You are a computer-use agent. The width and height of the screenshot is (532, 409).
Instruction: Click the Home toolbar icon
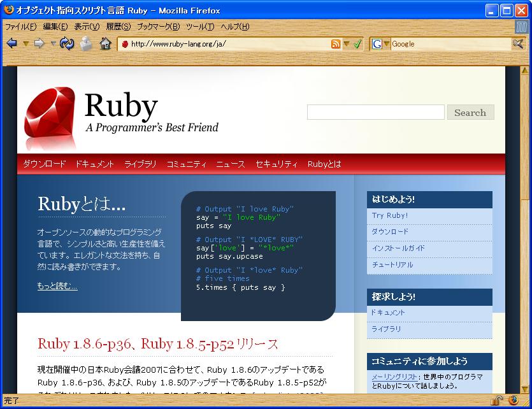tap(106, 44)
